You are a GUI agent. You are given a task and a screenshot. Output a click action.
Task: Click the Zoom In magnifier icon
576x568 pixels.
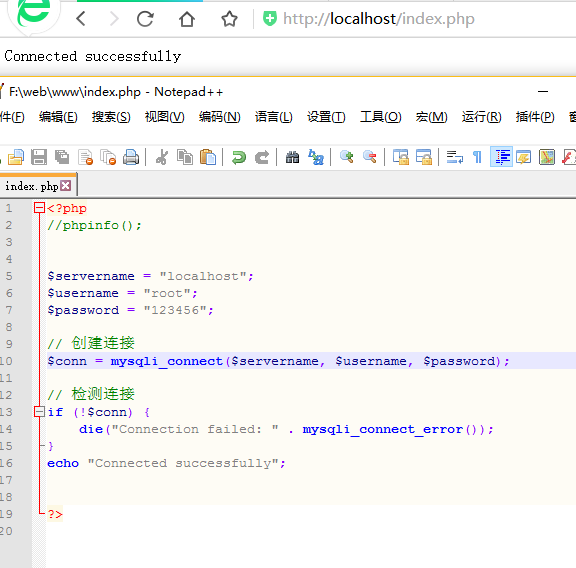click(x=346, y=157)
